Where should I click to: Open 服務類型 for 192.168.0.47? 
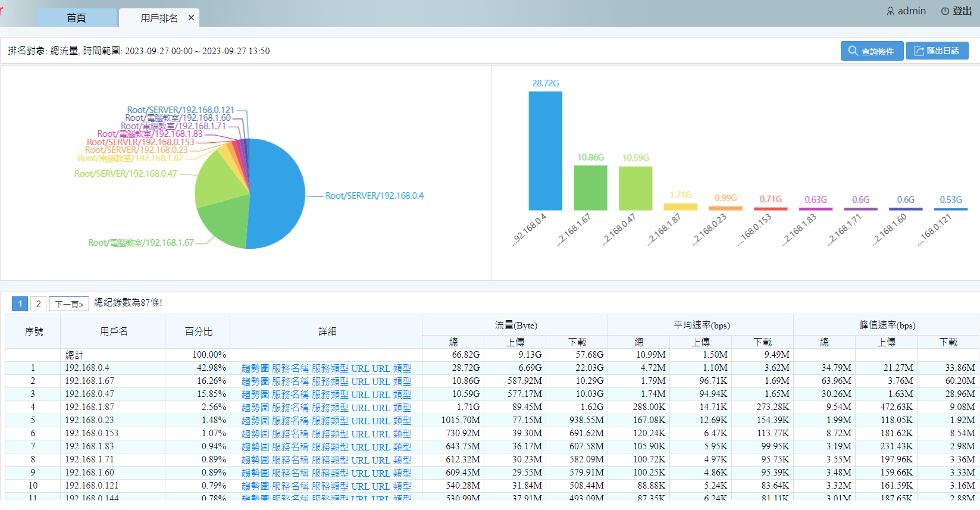(x=330, y=395)
